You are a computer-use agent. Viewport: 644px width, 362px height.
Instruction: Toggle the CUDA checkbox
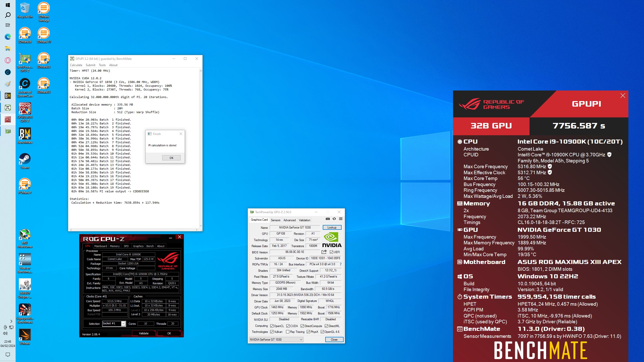click(x=288, y=326)
